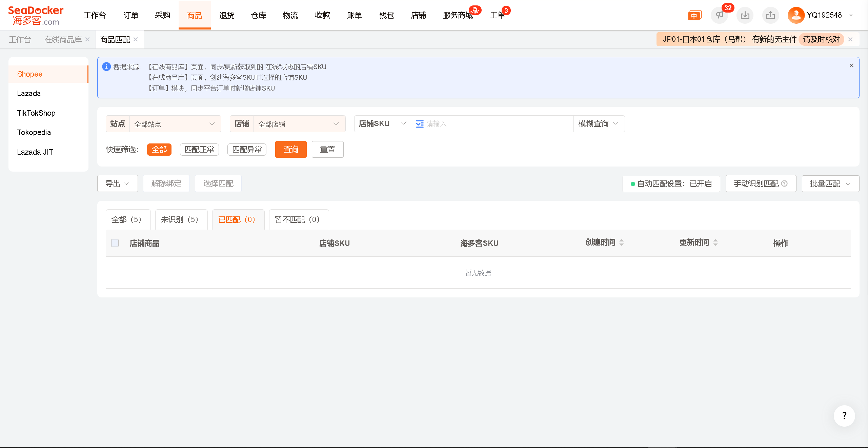868x448 pixels.
Task: Click the user avatar icon
Action: click(796, 15)
